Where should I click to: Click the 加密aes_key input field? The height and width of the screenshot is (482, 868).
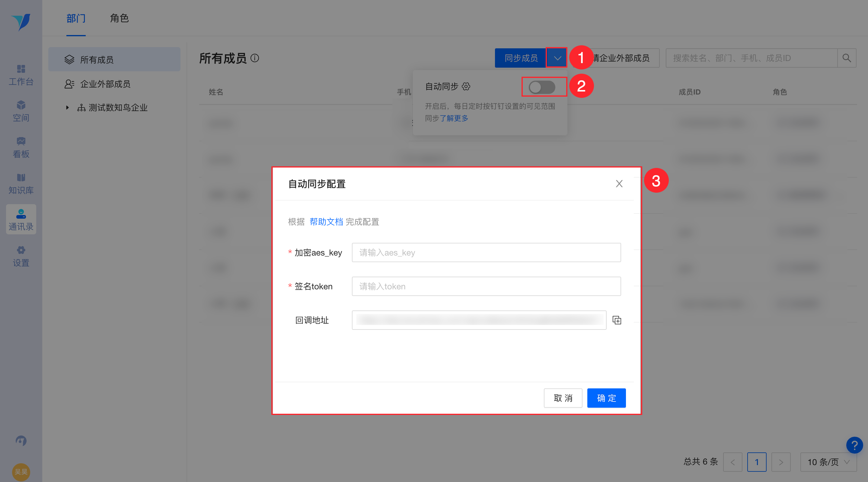coord(486,252)
